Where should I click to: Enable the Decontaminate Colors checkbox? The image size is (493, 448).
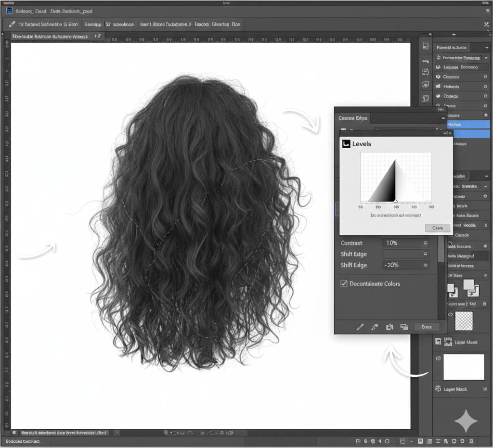tap(344, 283)
